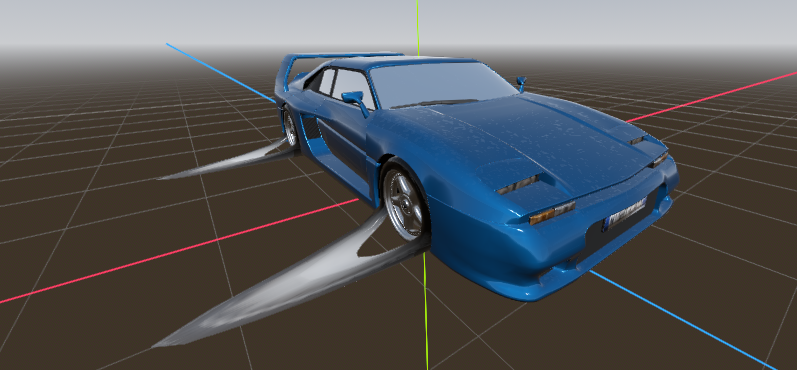The height and width of the screenshot is (370, 797).
Task: Select the side air intake vent
Action: click(x=311, y=127)
